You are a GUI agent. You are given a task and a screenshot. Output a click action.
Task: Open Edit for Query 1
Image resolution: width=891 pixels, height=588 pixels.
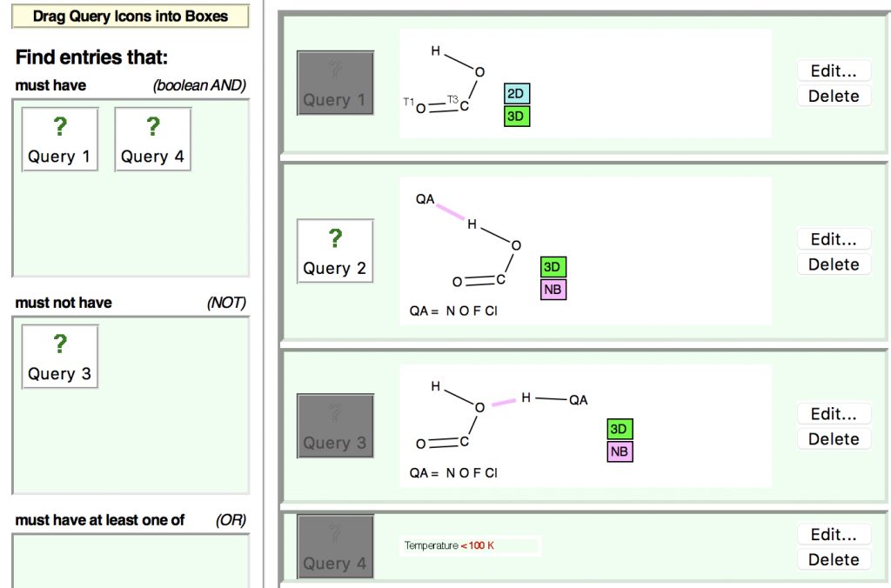[x=834, y=71]
